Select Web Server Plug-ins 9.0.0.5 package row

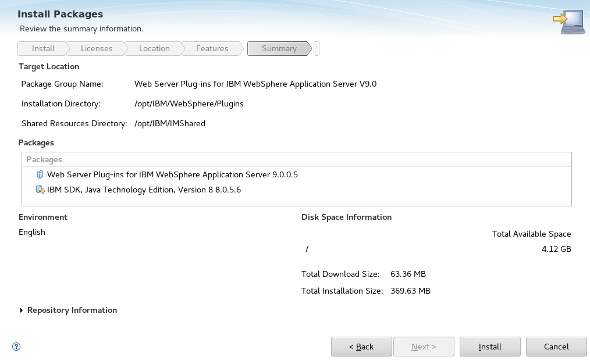[297, 174]
